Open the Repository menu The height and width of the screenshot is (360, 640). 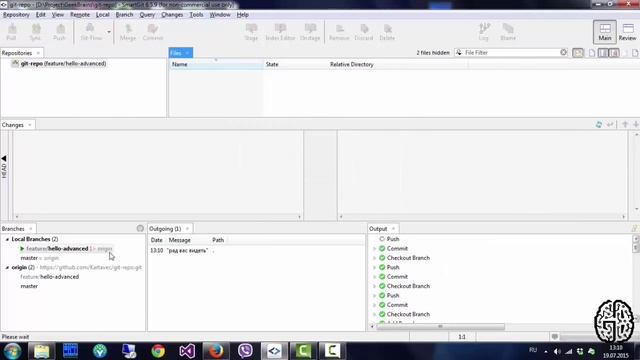16,15
